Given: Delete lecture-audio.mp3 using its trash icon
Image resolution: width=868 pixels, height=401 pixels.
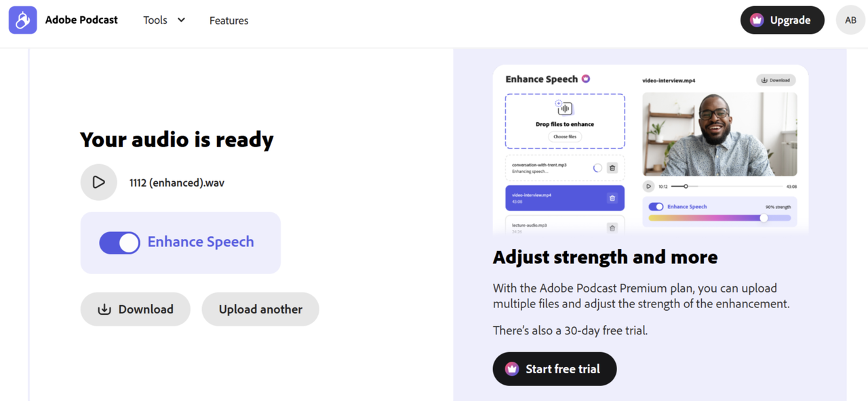Looking at the screenshot, I should click(612, 228).
